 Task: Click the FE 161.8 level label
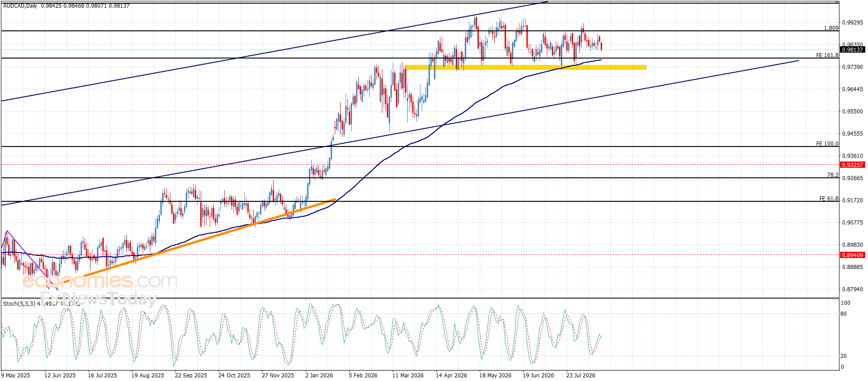pyautogui.click(x=827, y=55)
